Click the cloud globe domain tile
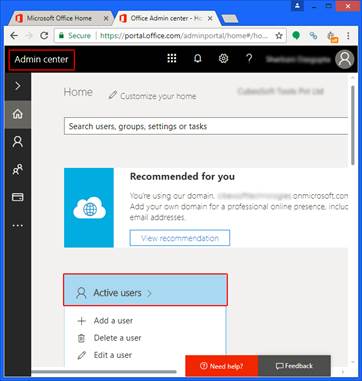The image size is (362, 381). [89, 208]
